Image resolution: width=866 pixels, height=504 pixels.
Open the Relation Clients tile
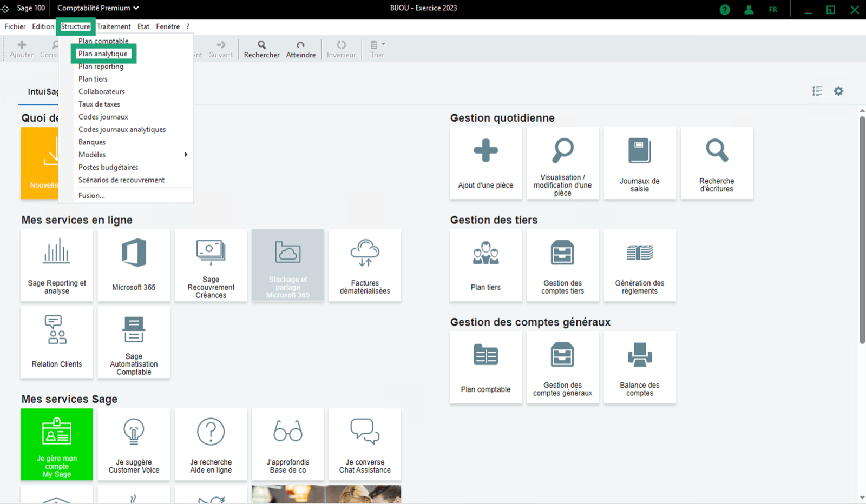point(57,342)
